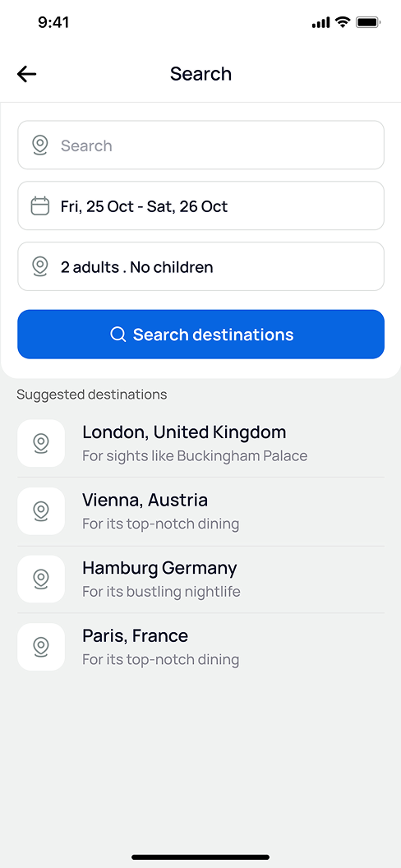Choose Paris, France from suggestions
This screenshot has height=868, width=401.
tap(200, 647)
